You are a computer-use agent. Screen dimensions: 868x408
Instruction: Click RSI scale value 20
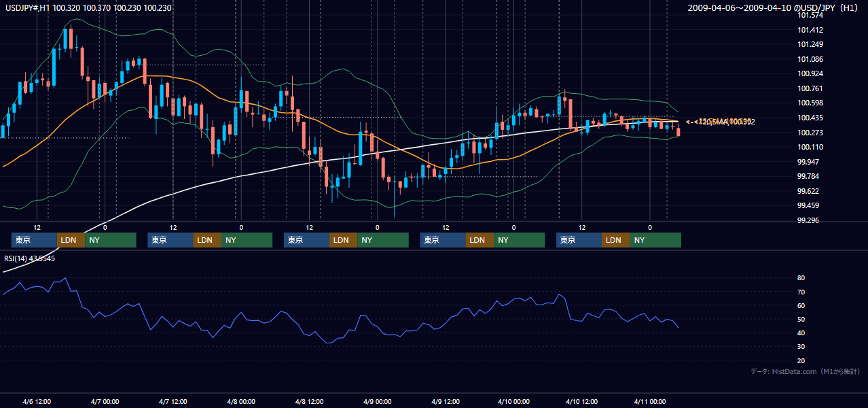801,360
